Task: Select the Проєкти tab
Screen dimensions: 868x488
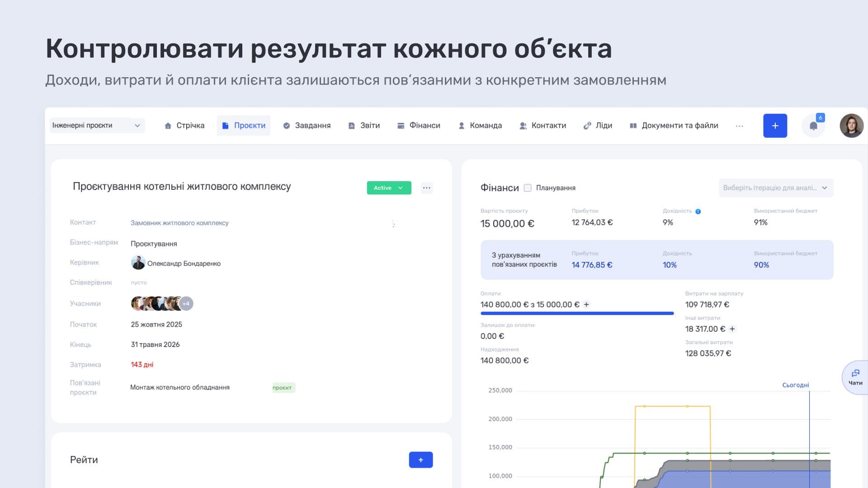Action: (x=244, y=126)
